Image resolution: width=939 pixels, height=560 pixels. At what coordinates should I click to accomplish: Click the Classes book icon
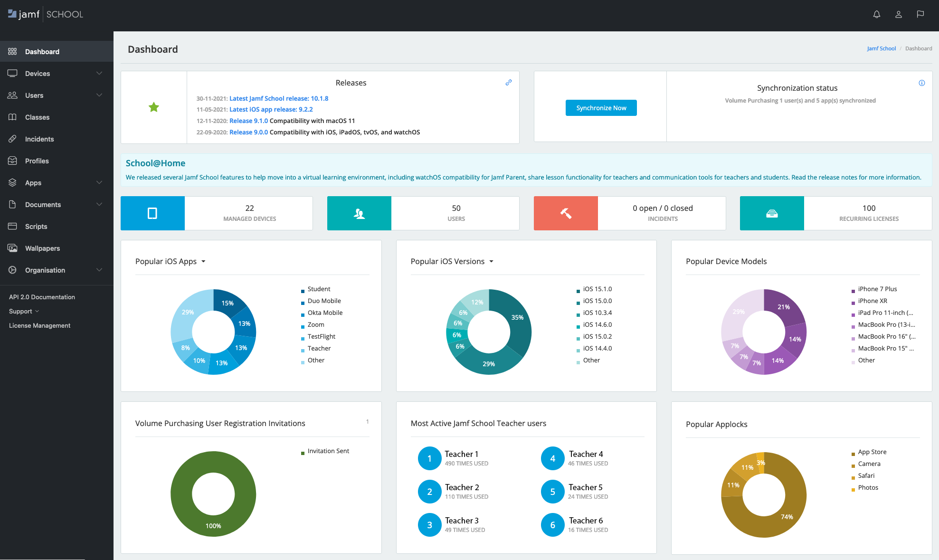point(12,117)
